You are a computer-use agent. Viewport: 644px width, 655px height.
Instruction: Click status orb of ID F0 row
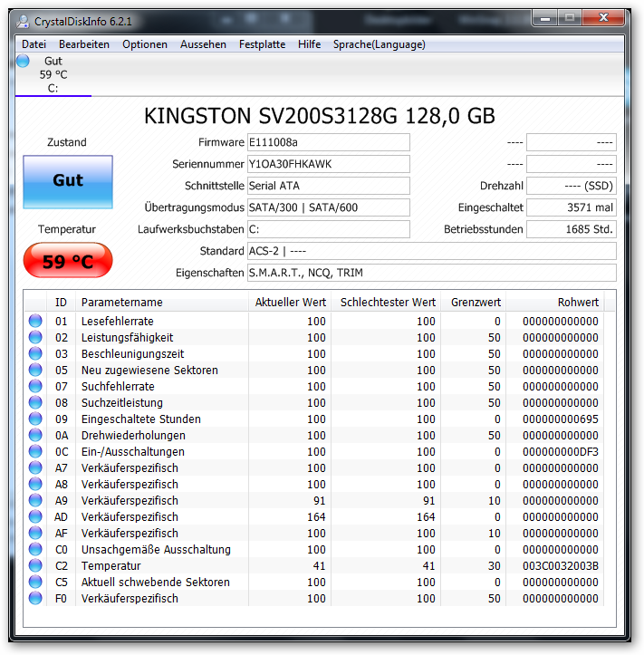35,598
